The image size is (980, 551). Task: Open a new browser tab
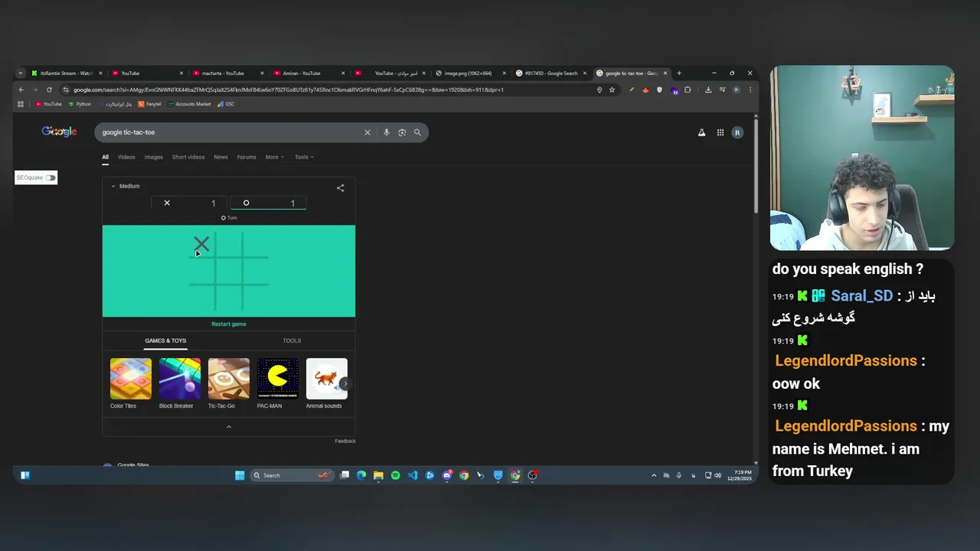coord(679,73)
